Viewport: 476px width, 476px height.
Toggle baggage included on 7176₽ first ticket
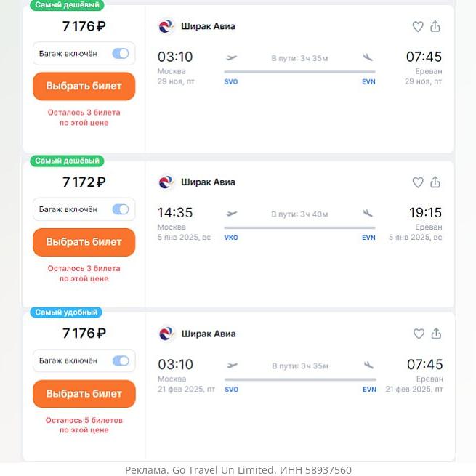click(120, 54)
